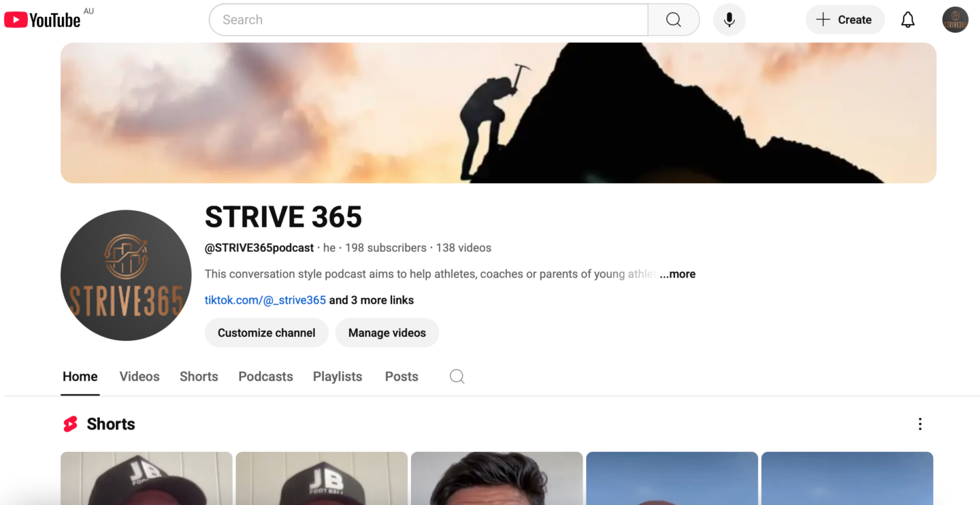This screenshot has width=980, height=505.
Task: Open the tiktok.com/@_strive365 link
Action: [x=265, y=300]
